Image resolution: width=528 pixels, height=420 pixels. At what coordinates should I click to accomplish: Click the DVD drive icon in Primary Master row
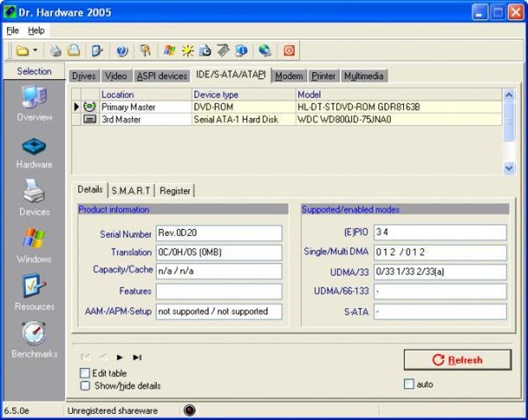pos(89,107)
